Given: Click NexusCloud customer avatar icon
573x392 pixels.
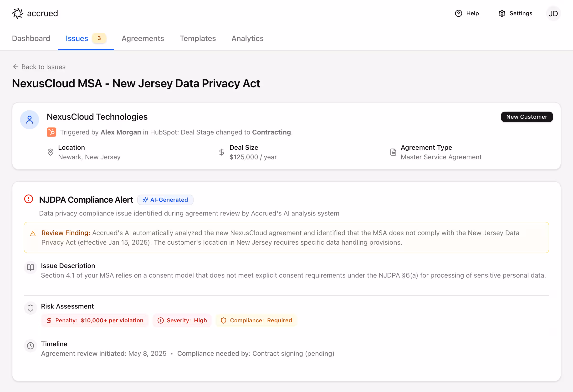Looking at the screenshot, I should coord(30,120).
